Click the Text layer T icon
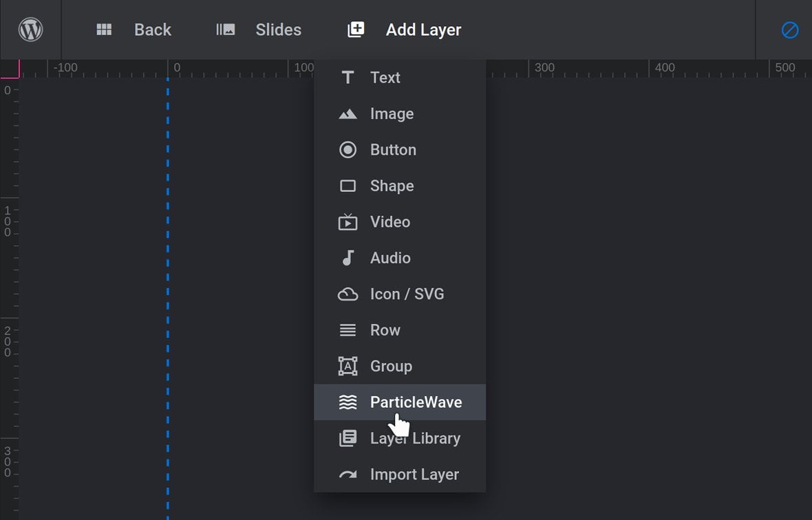 coord(348,78)
